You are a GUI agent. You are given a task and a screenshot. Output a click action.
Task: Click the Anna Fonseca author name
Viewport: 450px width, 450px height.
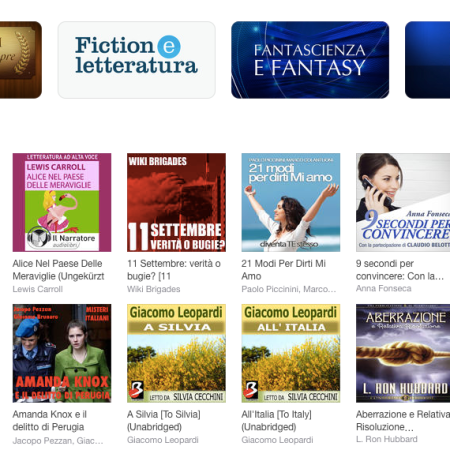point(384,288)
